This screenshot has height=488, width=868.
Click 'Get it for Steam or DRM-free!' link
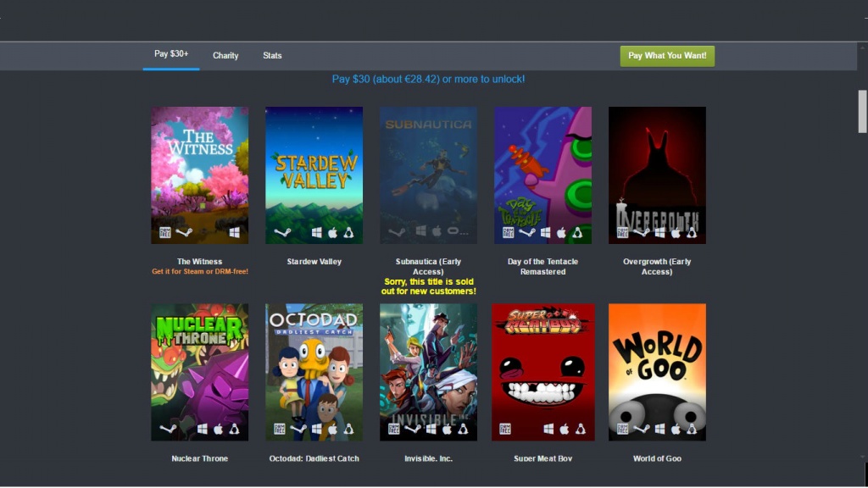click(x=200, y=272)
